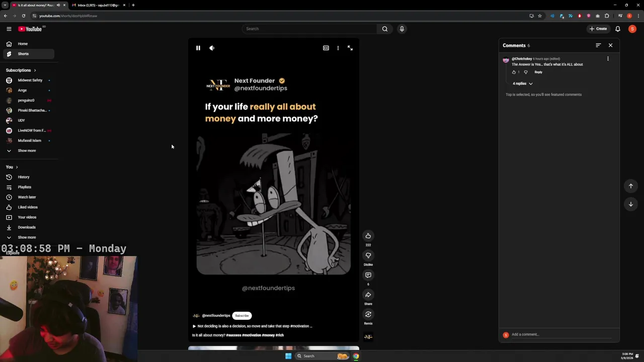Mute the Short with the volume icon

(x=212, y=48)
